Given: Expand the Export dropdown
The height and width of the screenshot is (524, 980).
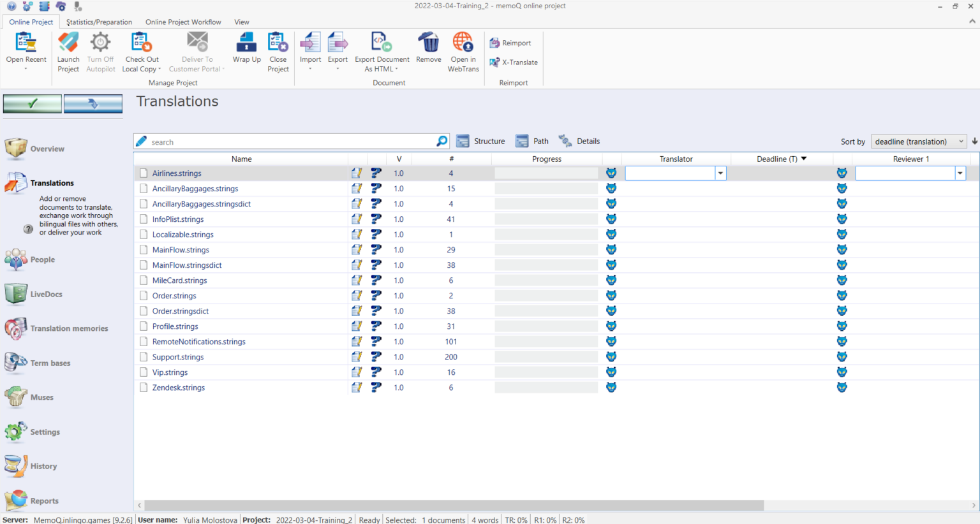Looking at the screenshot, I should pyautogui.click(x=338, y=69).
